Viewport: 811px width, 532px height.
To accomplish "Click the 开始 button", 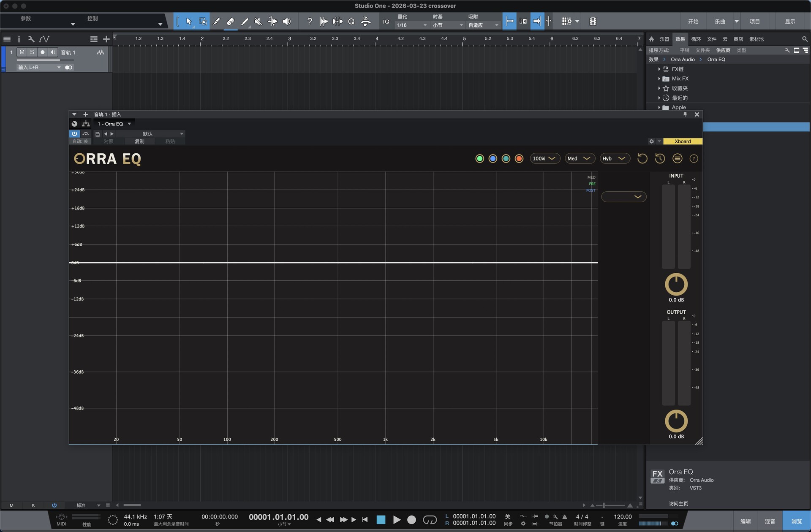I will (693, 22).
